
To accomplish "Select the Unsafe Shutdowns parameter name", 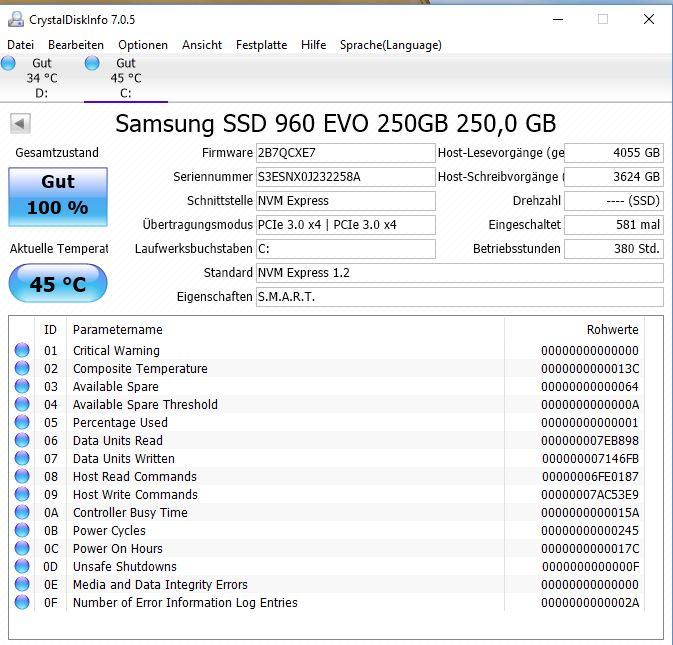I will pyautogui.click(x=125, y=567).
